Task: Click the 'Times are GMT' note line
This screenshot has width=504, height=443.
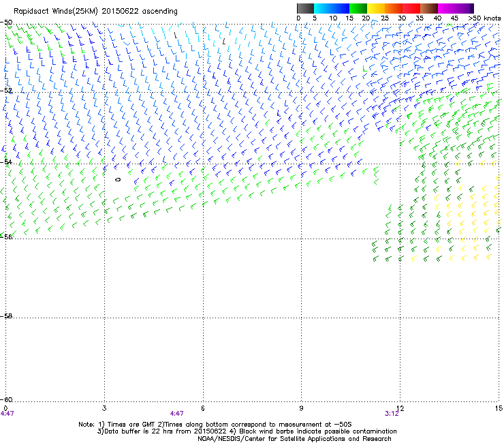Action: (x=215, y=425)
